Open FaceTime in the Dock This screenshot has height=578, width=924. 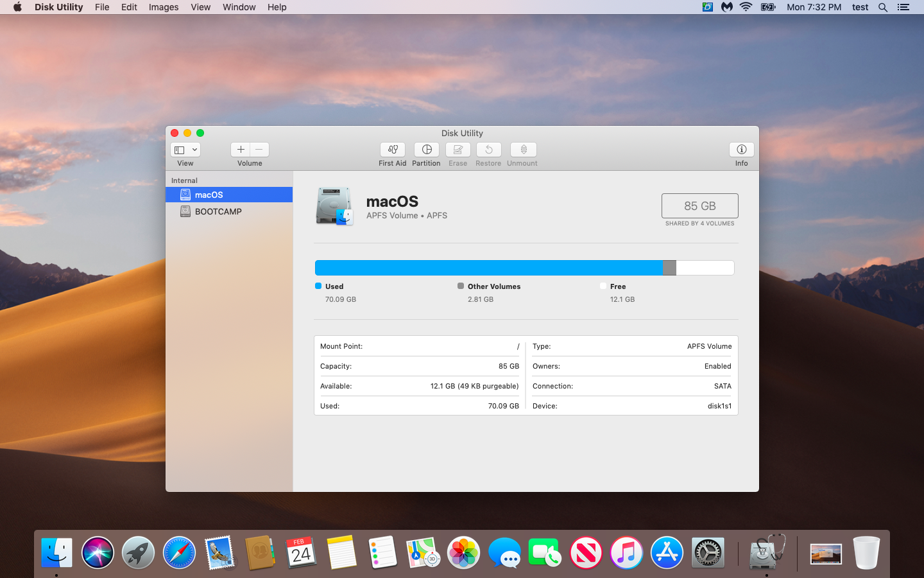click(x=545, y=552)
